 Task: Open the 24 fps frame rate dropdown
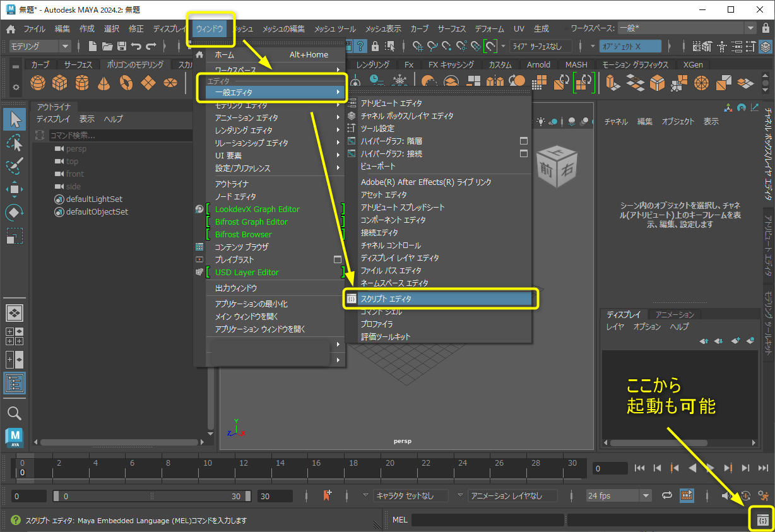pyautogui.click(x=618, y=496)
